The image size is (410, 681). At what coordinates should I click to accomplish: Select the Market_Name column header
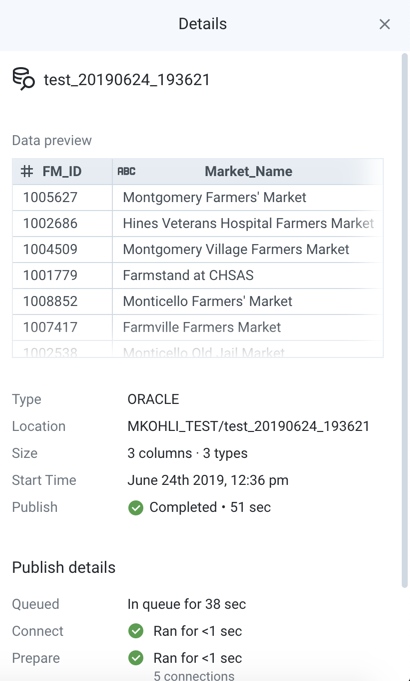pos(248,172)
